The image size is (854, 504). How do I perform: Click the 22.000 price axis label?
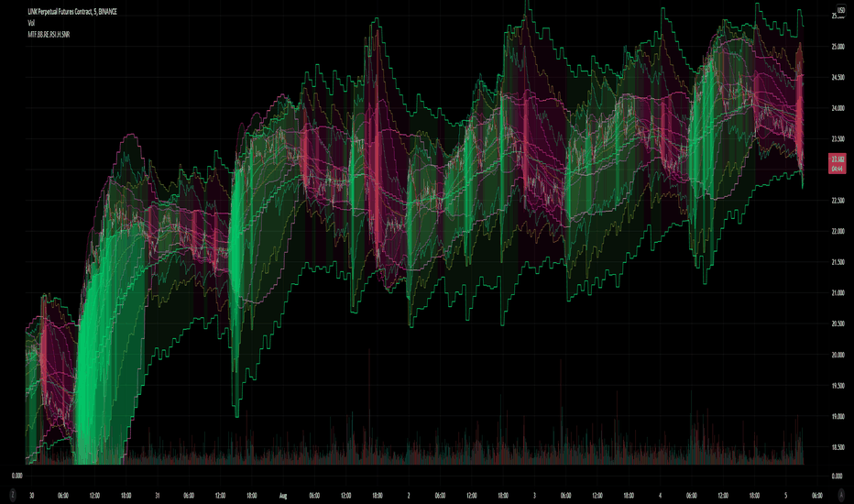point(838,232)
